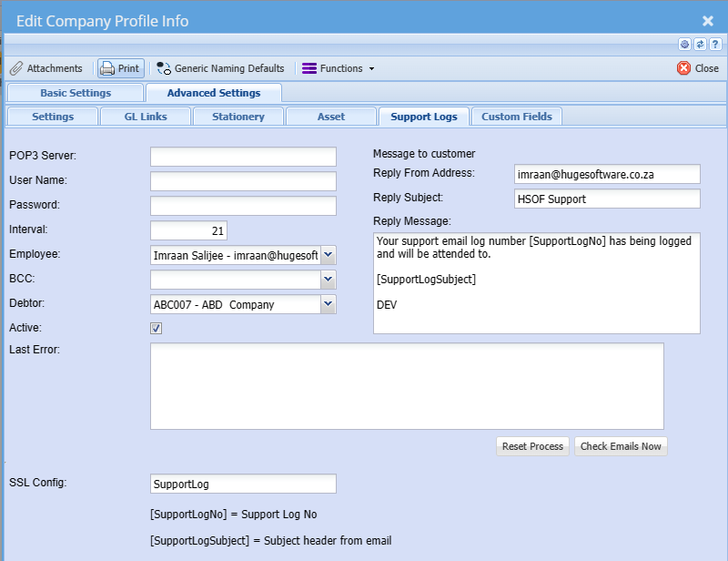Click the Reset Process button
Image resolution: width=728 pixels, height=561 pixels.
tap(533, 446)
